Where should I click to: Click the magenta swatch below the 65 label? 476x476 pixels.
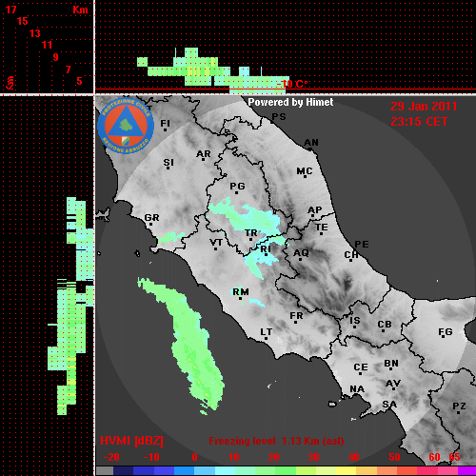(x=467, y=471)
